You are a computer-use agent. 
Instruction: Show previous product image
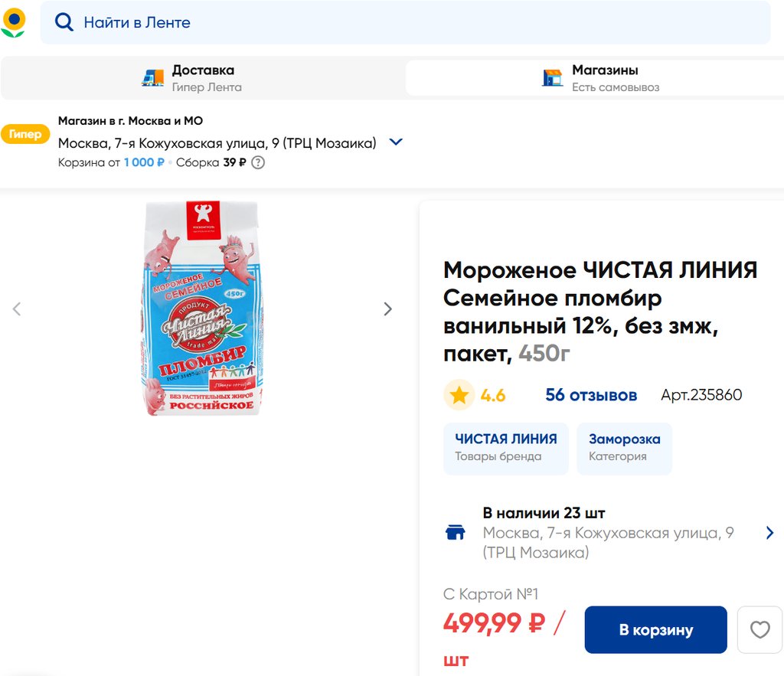tap(17, 309)
